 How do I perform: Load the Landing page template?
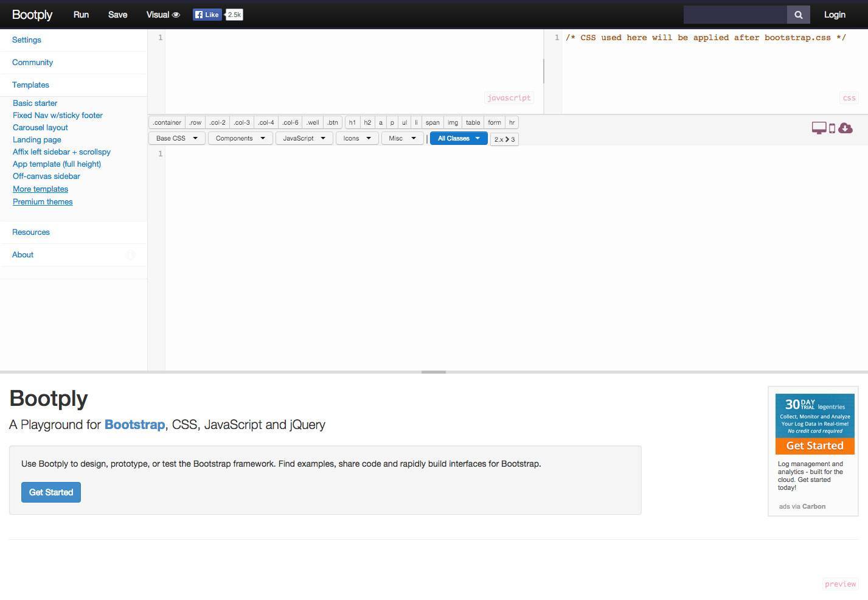tap(37, 140)
